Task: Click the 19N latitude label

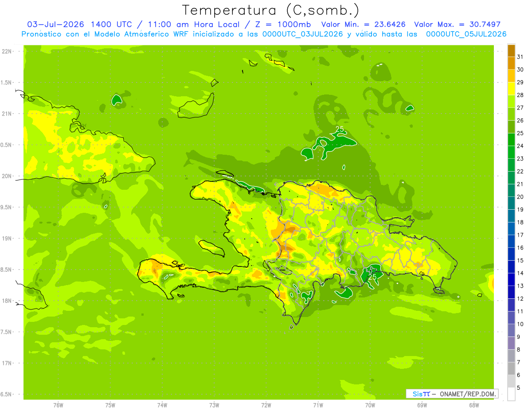Action: click(8, 239)
